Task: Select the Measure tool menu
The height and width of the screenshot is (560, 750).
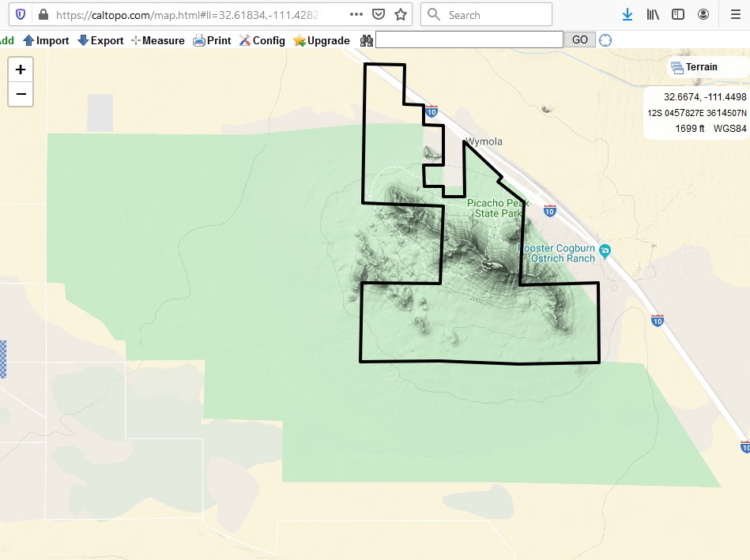Action: pyautogui.click(x=157, y=40)
